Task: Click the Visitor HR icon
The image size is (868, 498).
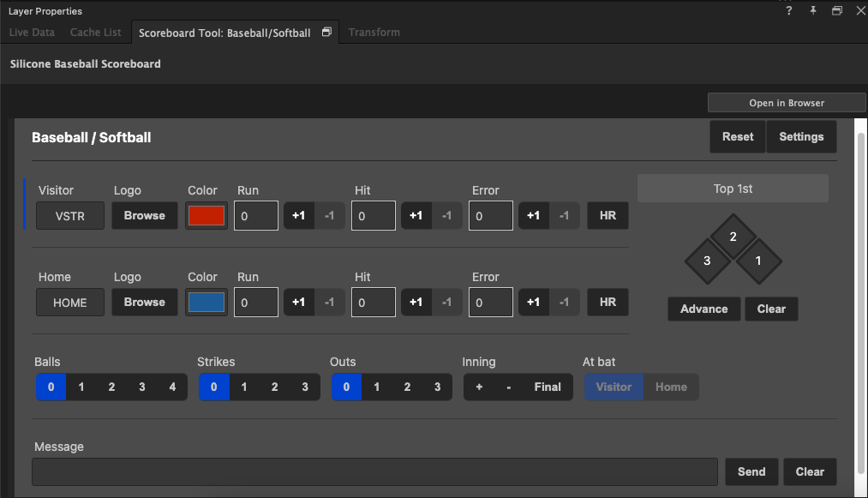Action: 608,215
